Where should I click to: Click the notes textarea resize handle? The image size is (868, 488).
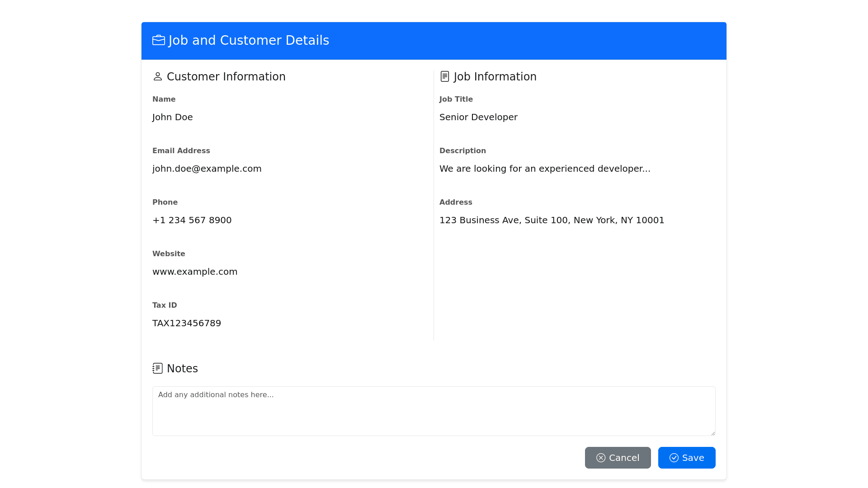(713, 433)
